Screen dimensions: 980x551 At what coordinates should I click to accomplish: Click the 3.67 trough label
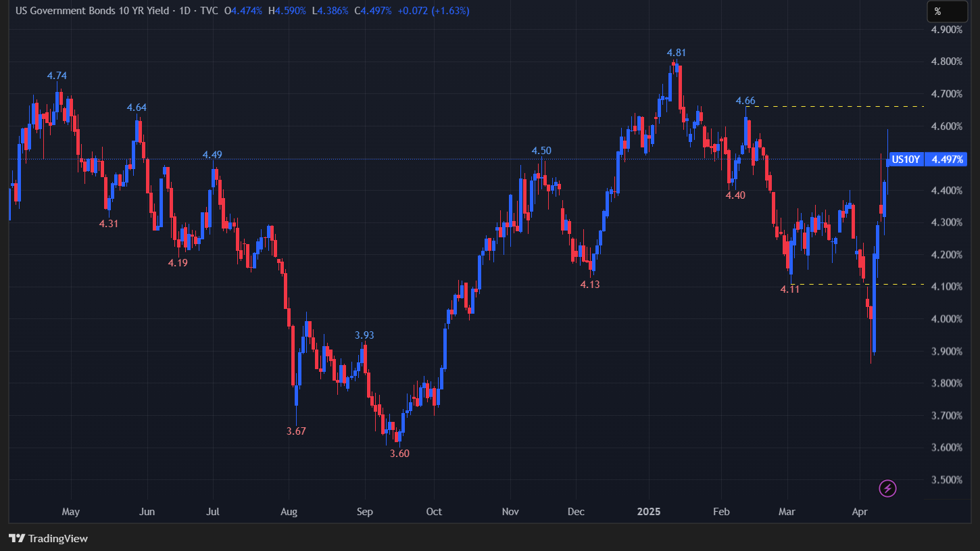296,431
